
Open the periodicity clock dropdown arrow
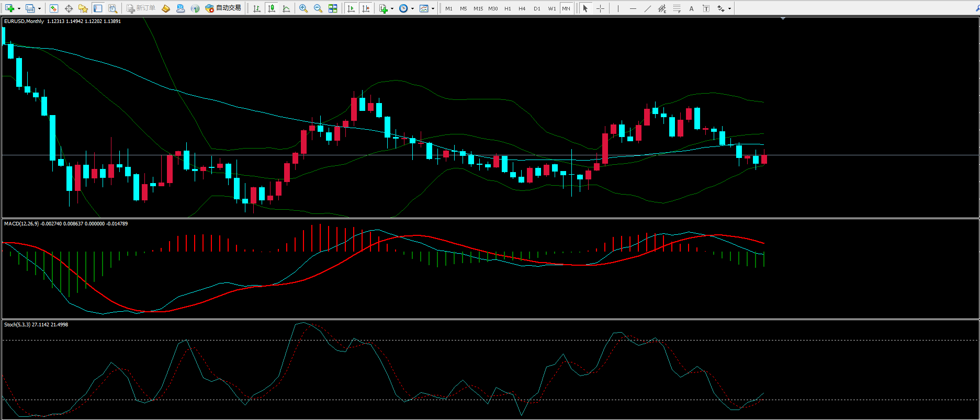click(412, 8)
